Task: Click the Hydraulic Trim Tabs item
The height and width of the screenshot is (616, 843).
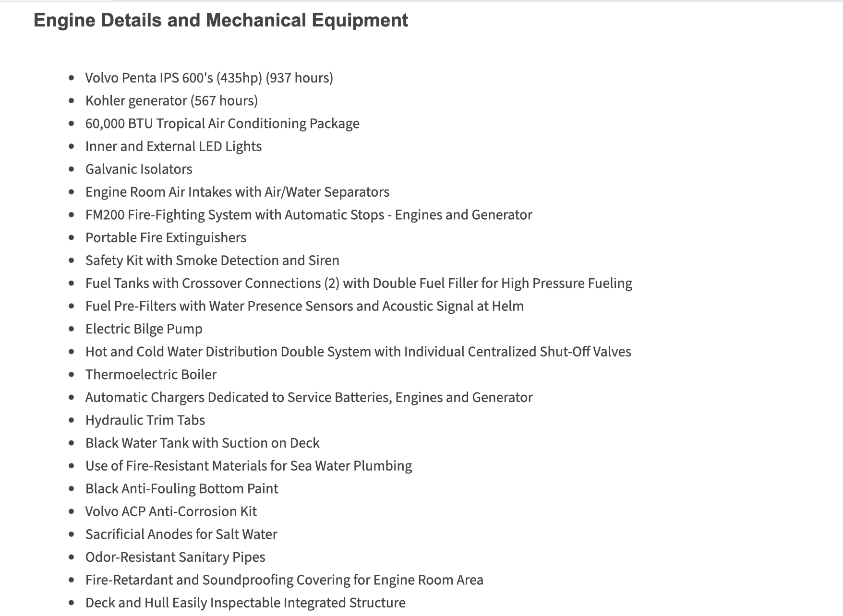Action: [x=145, y=420]
